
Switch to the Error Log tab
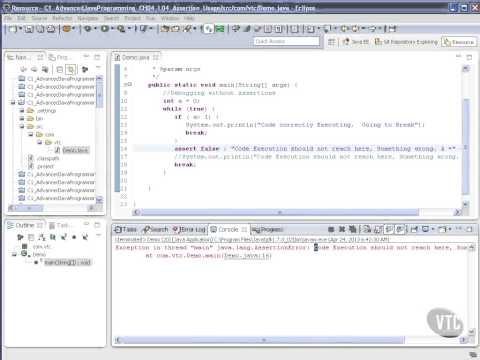(189, 229)
